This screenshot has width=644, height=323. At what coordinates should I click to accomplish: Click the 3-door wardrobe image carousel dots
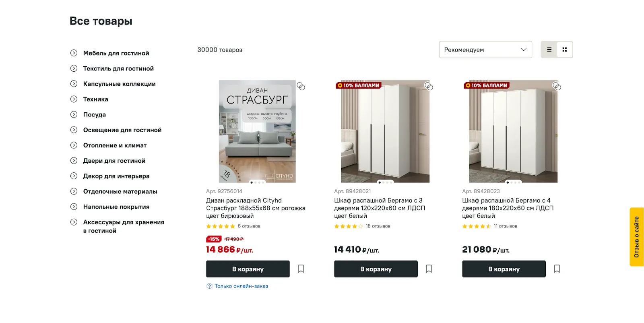pos(385,182)
